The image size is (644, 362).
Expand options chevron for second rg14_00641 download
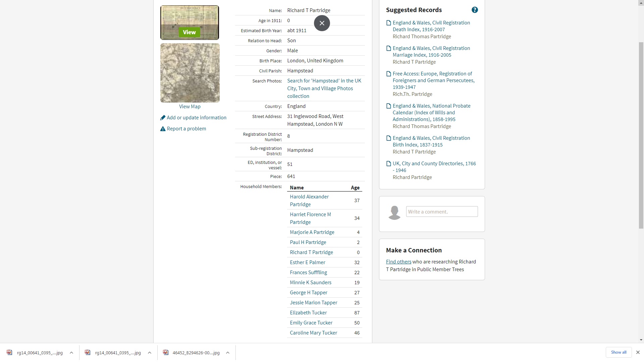click(x=150, y=353)
